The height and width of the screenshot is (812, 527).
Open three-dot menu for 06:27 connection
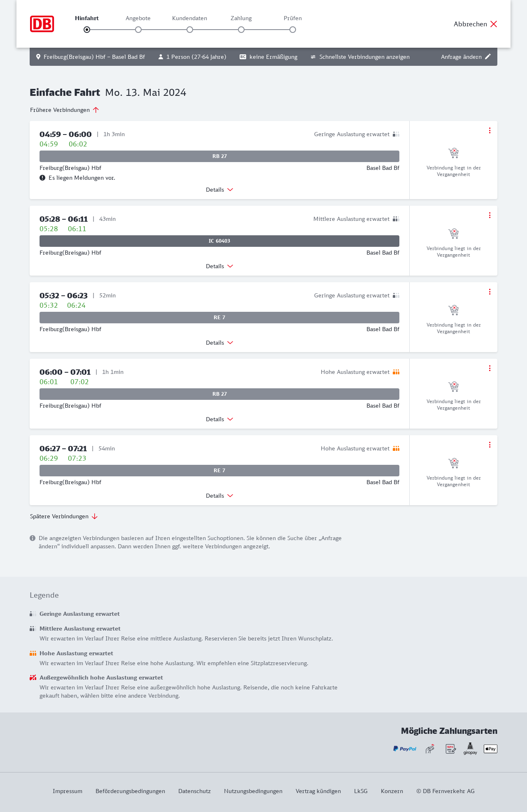(490, 445)
